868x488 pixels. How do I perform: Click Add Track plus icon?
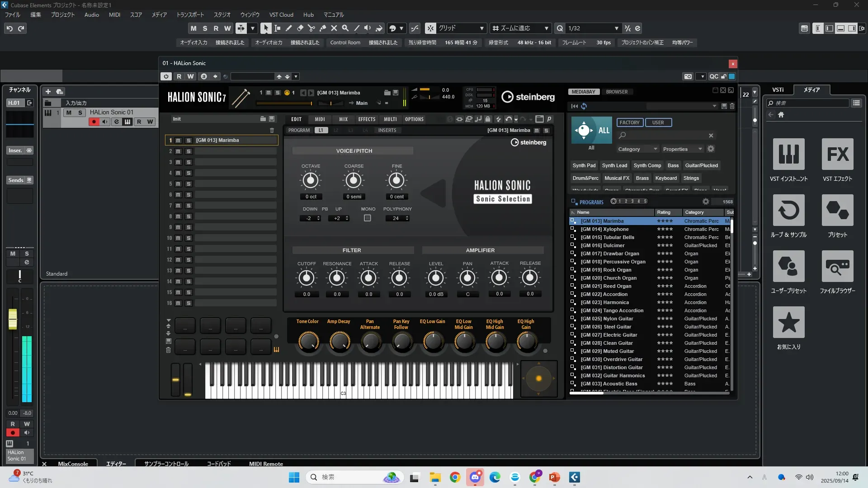[48, 91]
